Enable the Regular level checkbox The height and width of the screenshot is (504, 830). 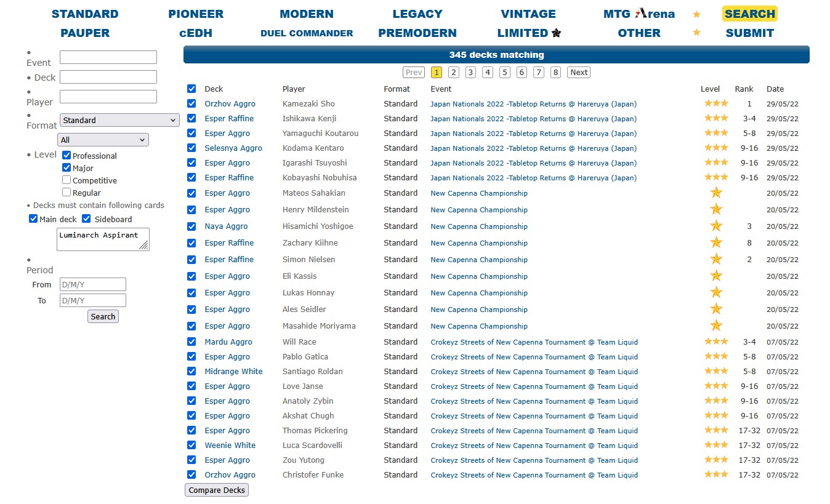click(x=66, y=193)
